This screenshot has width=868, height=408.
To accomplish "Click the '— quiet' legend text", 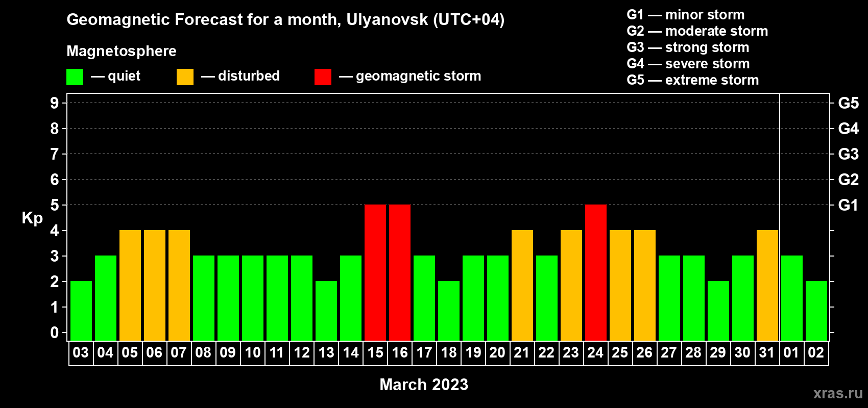I will pyautogui.click(x=115, y=76).
